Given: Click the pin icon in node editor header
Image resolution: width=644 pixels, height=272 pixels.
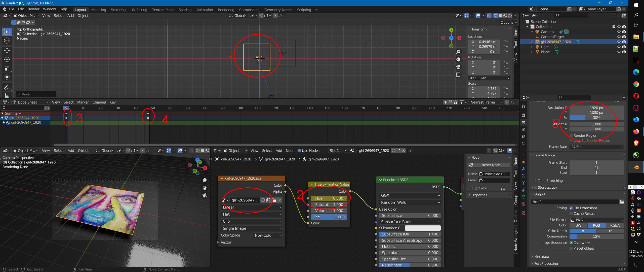Looking at the screenshot, I should coord(410,151).
